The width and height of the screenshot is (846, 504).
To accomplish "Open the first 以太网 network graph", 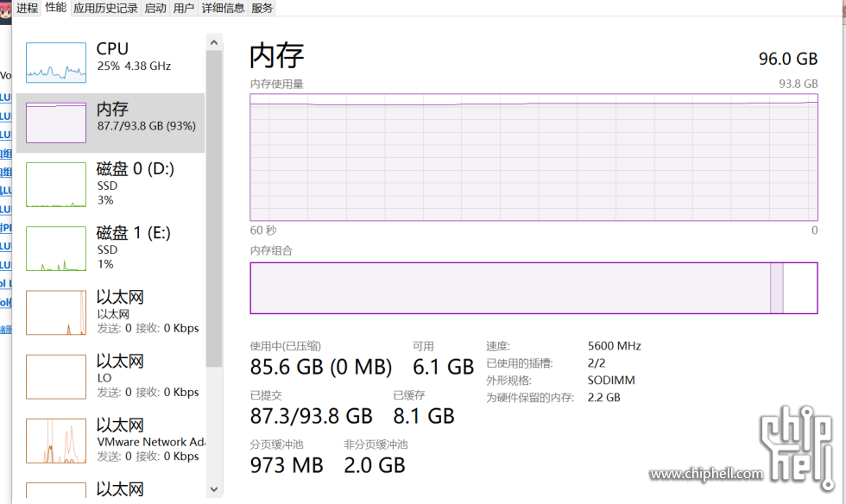I will [x=56, y=312].
